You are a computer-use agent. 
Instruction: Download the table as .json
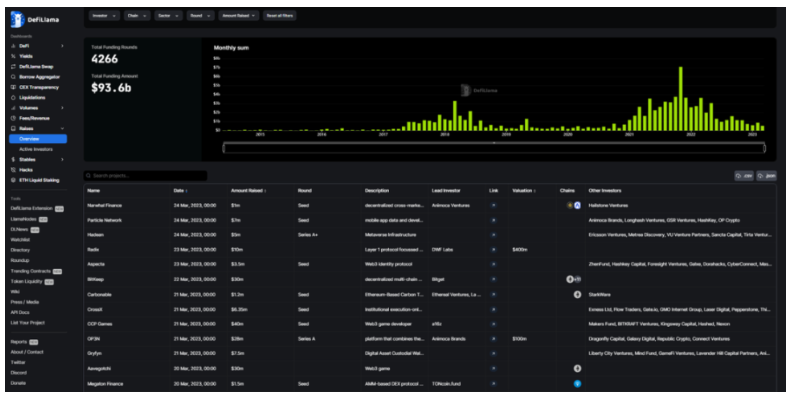[x=766, y=176]
